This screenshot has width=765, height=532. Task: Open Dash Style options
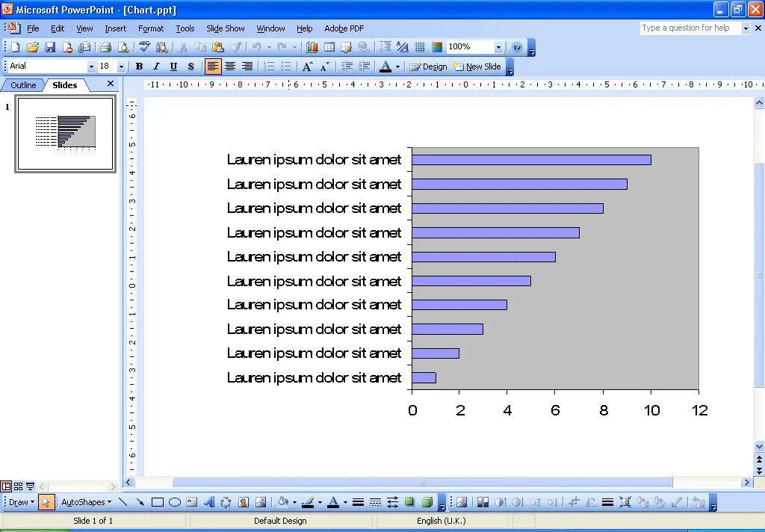point(375,502)
